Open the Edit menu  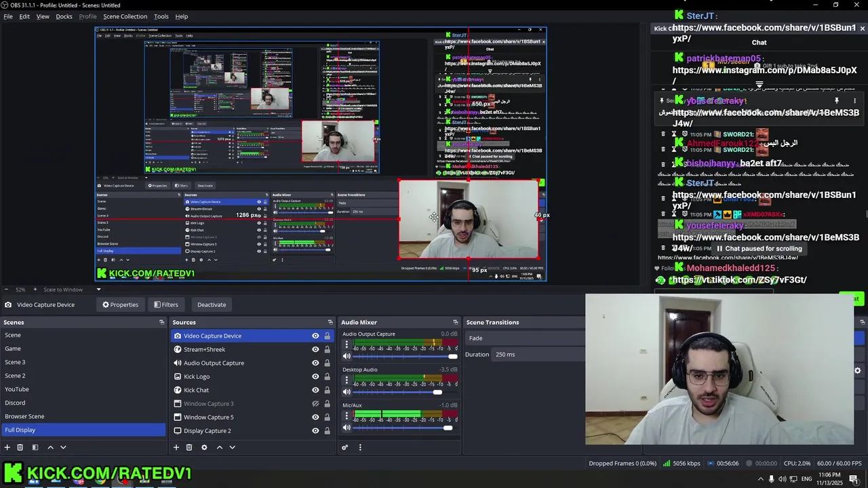click(24, 16)
